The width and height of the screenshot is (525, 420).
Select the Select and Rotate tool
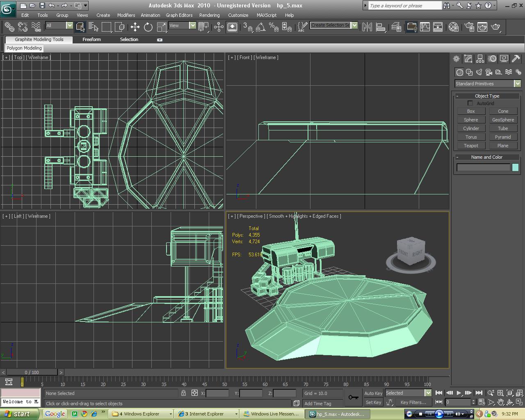tap(148, 27)
